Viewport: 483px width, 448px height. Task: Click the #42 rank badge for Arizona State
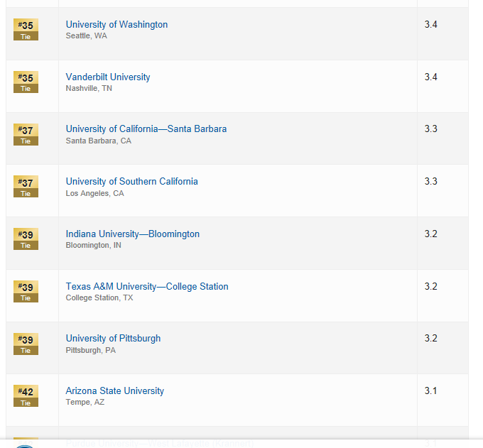coord(26,396)
